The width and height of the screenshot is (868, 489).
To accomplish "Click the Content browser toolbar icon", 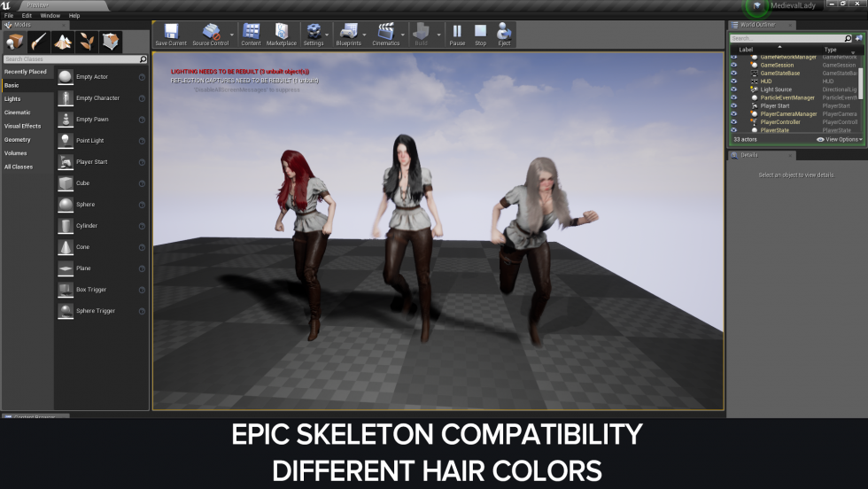I will pyautogui.click(x=251, y=34).
